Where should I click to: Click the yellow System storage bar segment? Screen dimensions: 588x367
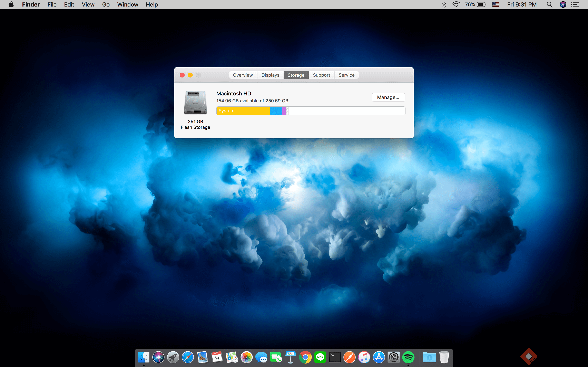click(x=243, y=111)
